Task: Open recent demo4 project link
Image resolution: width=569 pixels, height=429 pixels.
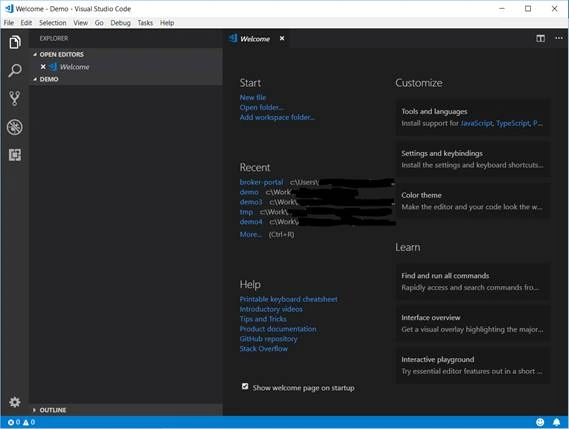Action: [x=251, y=221]
